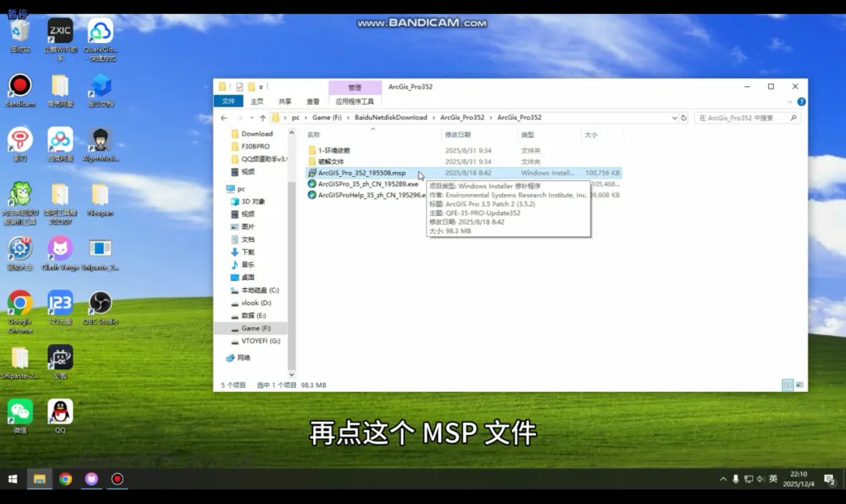Viewport: 846px width, 504px height.
Task: Show hidden system tray icons
Action: click(x=723, y=479)
